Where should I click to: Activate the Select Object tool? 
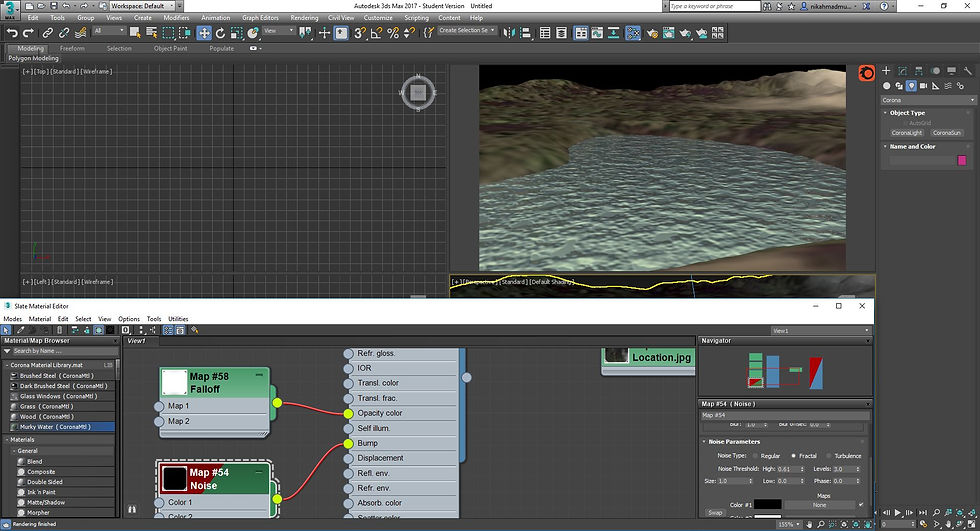click(135, 33)
